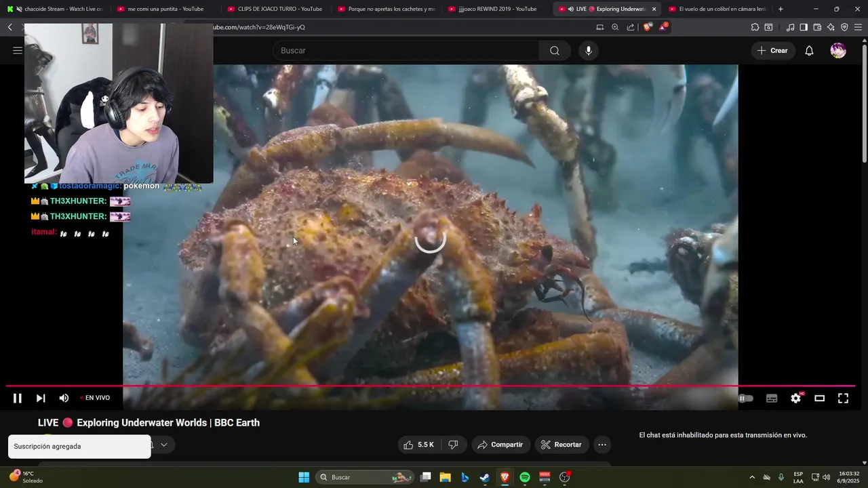This screenshot has width=868, height=488.
Task: Toggle the browser sidebar panel
Action: pos(804,27)
